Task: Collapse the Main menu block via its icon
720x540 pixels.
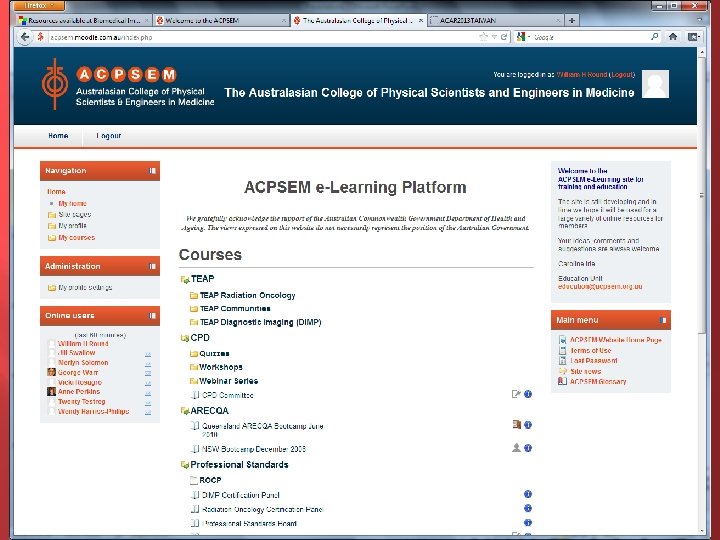Action: tap(663, 320)
